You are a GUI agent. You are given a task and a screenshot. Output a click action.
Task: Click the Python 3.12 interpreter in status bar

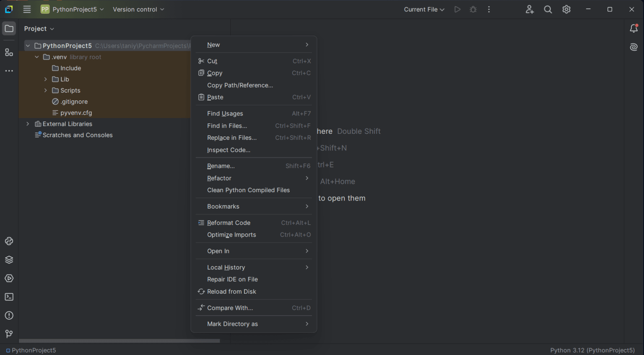pos(592,350)
